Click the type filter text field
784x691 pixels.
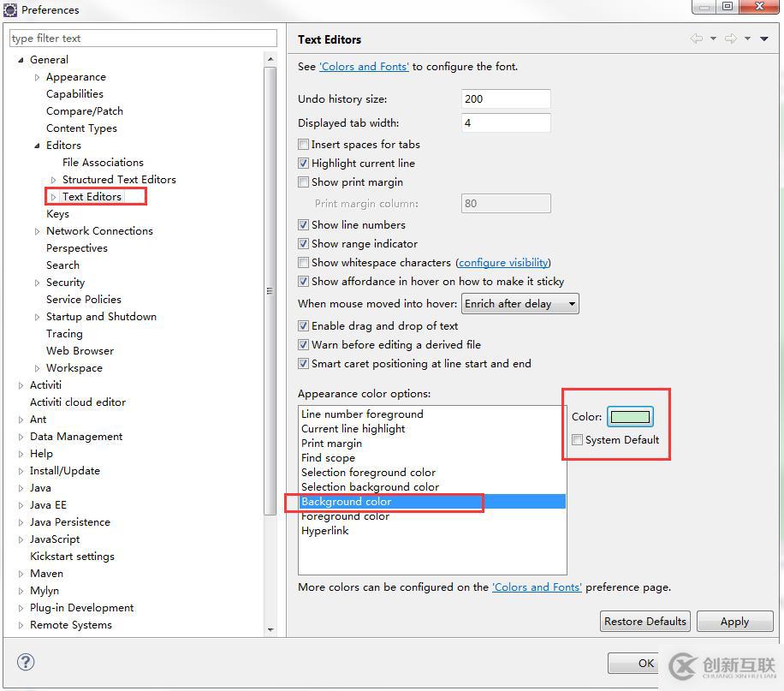pyautogui.click(x=143, y=38)
